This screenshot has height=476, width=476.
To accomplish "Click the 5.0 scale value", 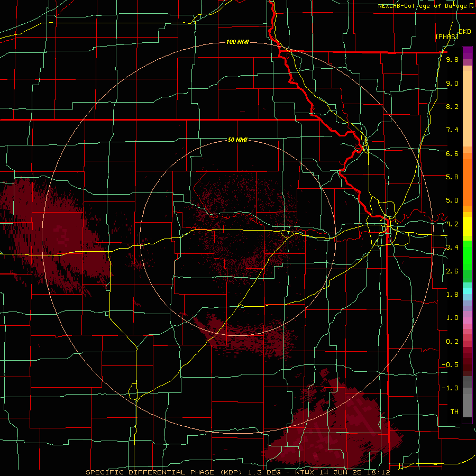I will click(x=452, y=200).
